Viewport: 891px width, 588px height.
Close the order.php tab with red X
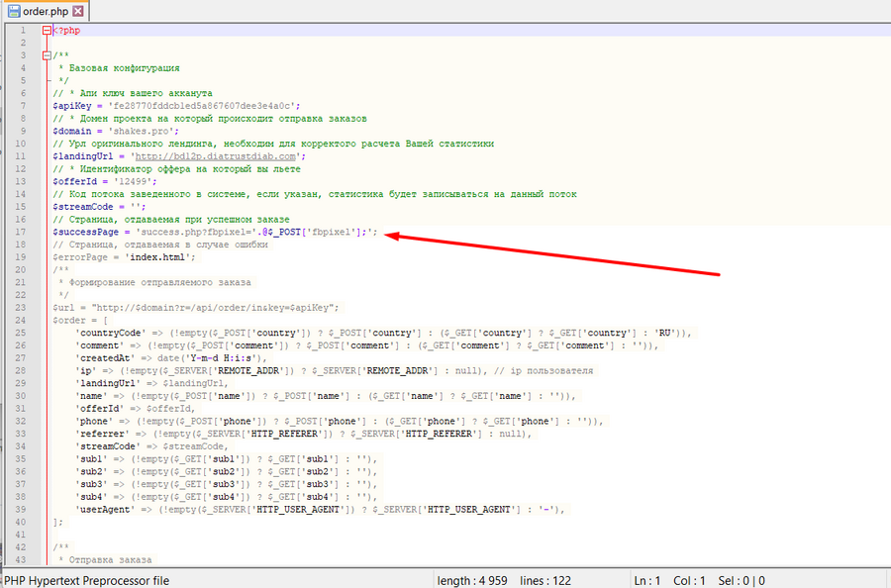78,11
